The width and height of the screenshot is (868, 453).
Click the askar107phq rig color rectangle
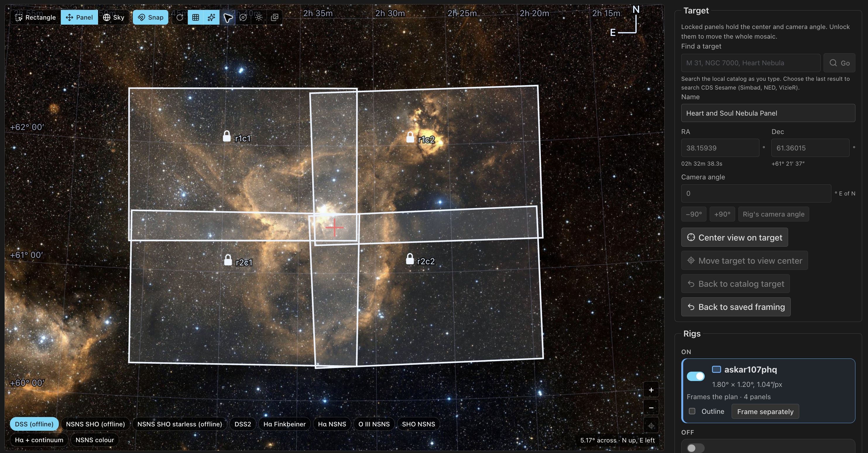pos(716,369)
